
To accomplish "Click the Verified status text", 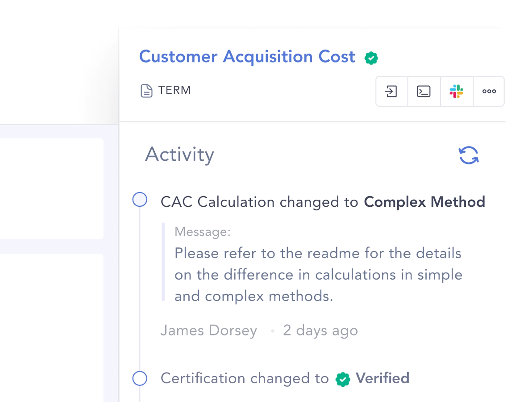I will tap(382, 378).
